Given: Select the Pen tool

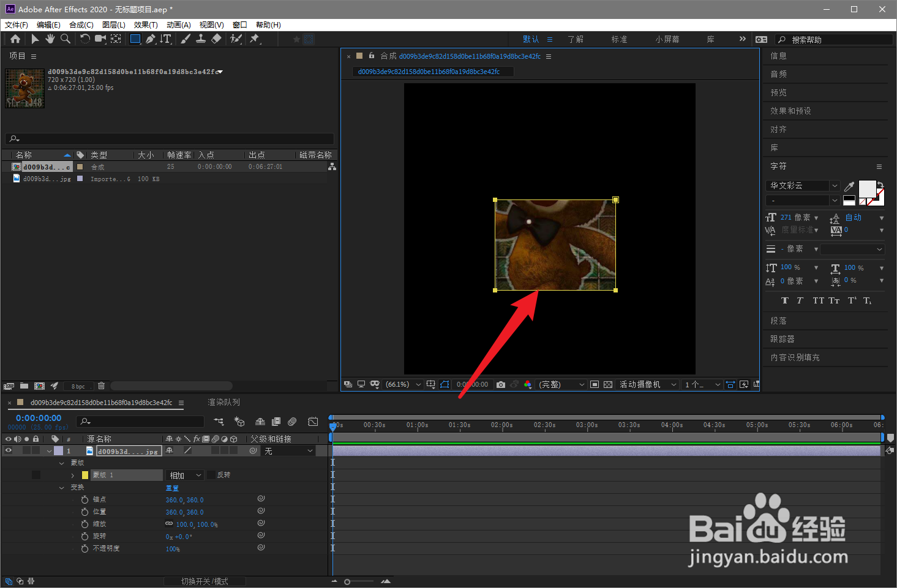Looking at the screenshot, I should [151, 39].
